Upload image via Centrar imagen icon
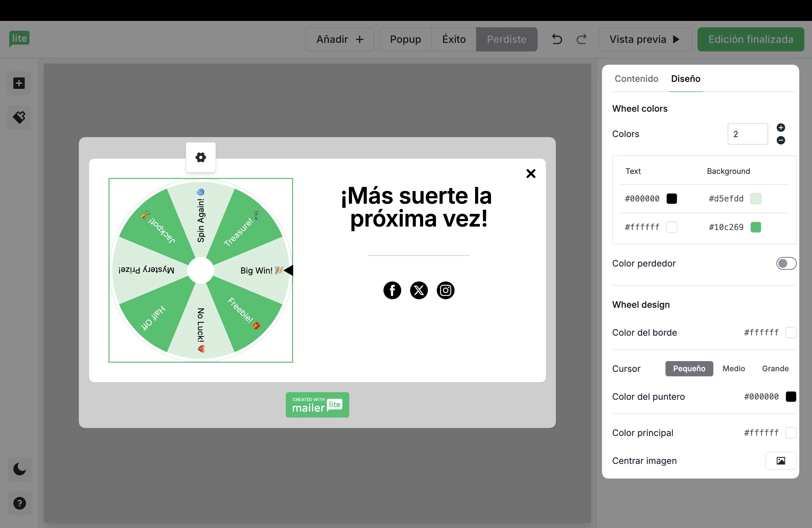 (781, 461)
